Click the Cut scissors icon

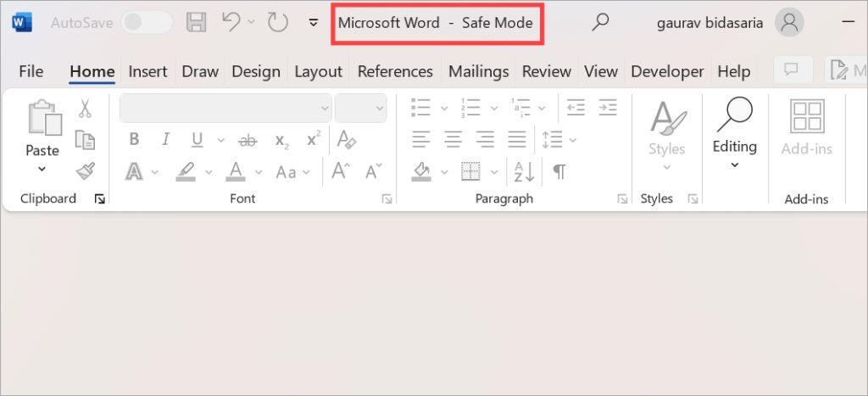(x=85, y=109)
